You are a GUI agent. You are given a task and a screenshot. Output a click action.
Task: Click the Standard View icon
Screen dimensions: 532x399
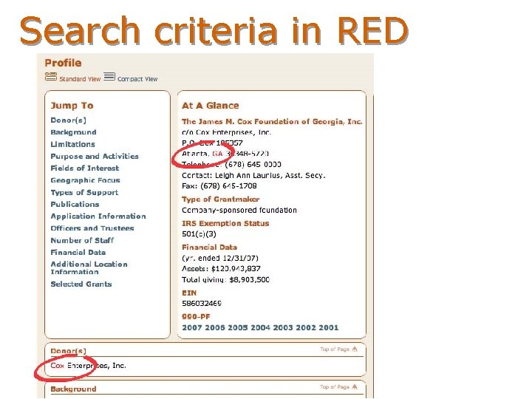point(51,77)
